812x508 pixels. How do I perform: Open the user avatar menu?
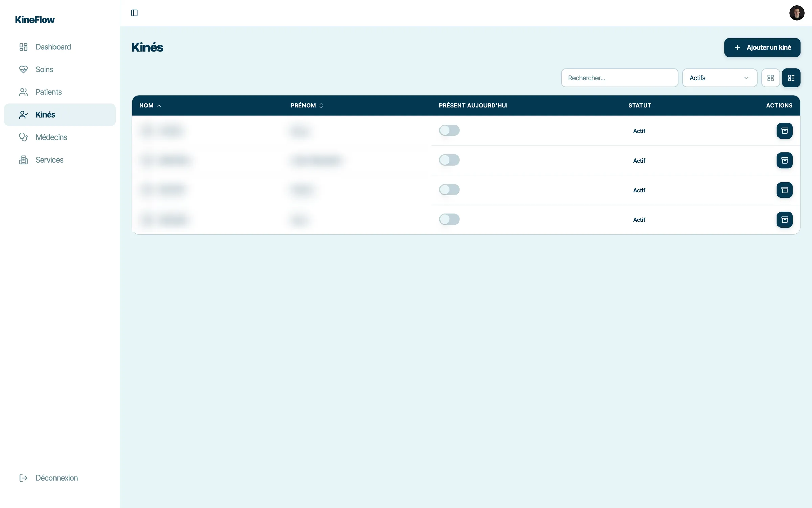click(x=796, y=13)
